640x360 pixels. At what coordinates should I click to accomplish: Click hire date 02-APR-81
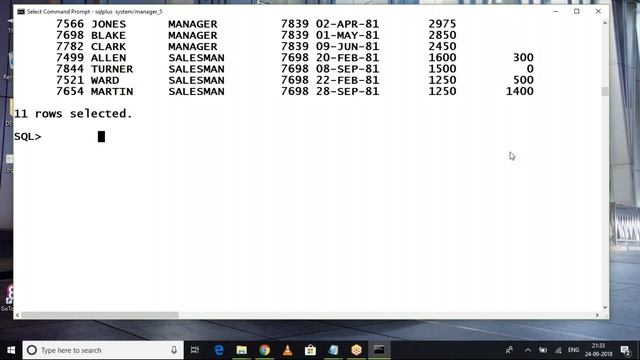[x=347, y=24]
